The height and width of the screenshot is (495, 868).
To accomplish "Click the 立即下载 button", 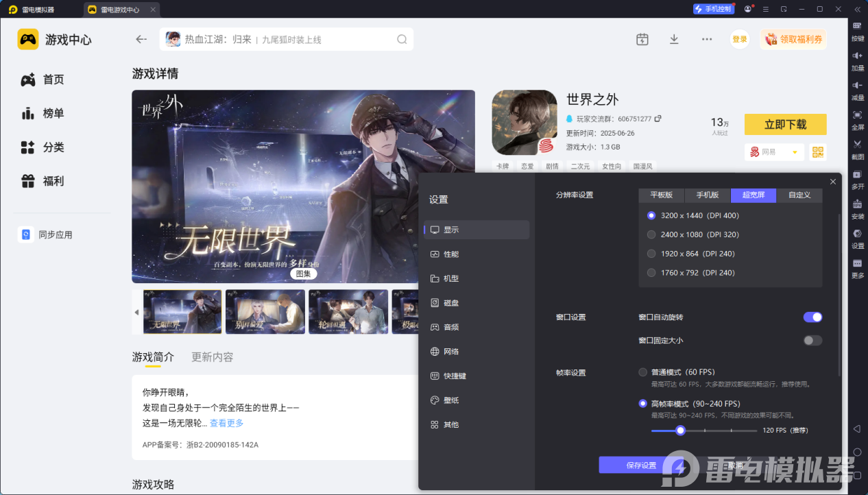I will click(785, 125).
